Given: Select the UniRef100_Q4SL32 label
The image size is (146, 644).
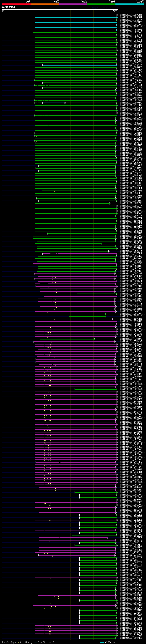Looking at the screenshot, I should [x=131, y=334].
